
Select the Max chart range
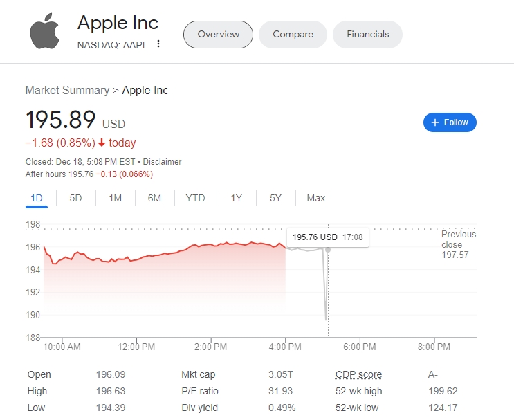coord(315,198)
